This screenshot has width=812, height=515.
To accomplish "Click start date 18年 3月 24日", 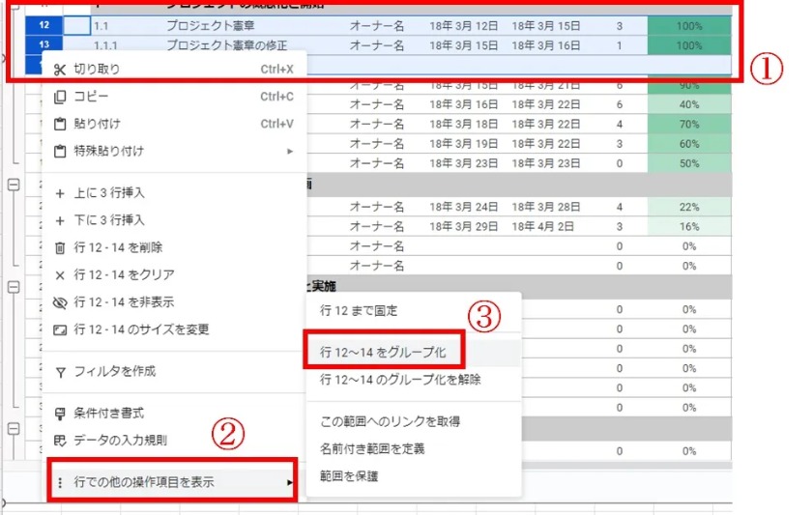I will (x=463, y=207).
